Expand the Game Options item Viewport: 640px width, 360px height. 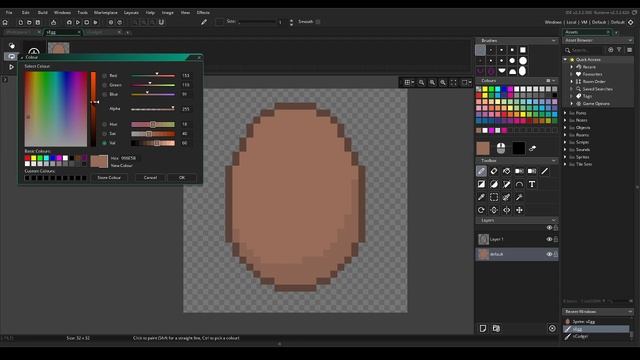click(x=571, y=104)
